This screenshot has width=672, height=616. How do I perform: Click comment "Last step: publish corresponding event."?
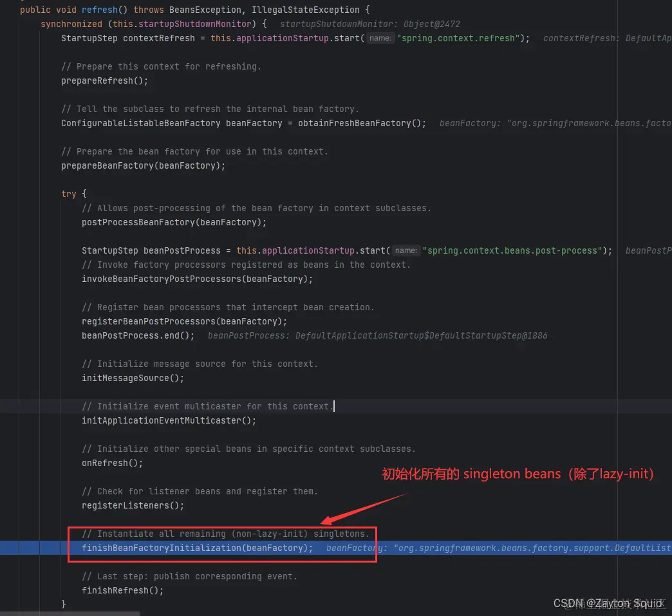click(189, 576)
